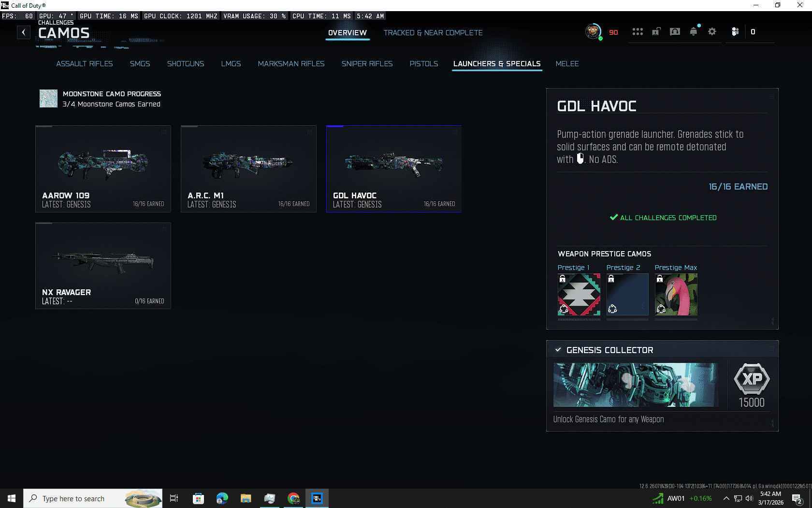The height and width of the screenshot is (508, 812).
Task: Open the SMGs category
Action: 140,64
